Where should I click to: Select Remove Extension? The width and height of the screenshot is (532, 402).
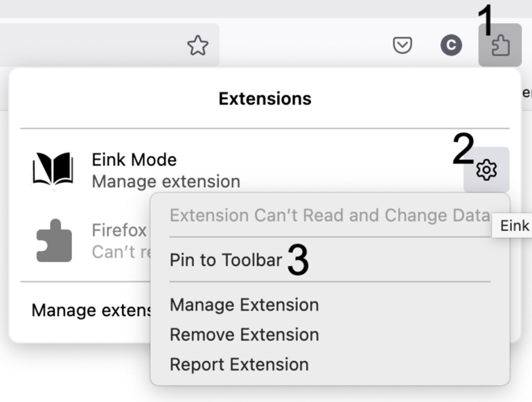[244, 335]
